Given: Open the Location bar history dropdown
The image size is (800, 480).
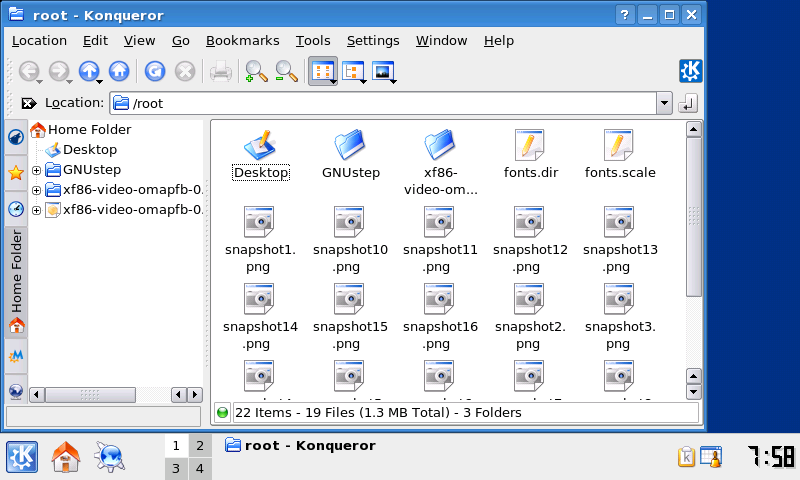Looking at the screenshot, I should pos(664,103).
